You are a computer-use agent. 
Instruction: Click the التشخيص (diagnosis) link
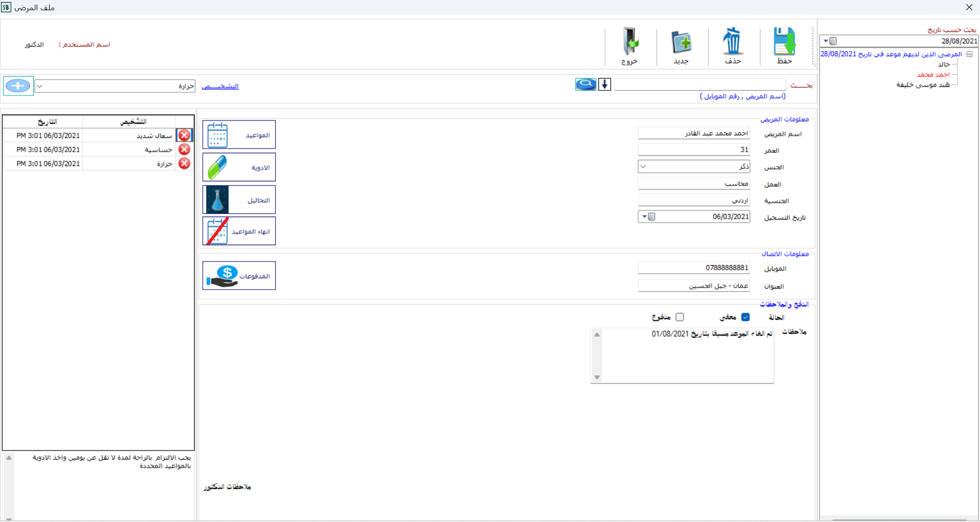pyautogui.click(x=220, y=86)
